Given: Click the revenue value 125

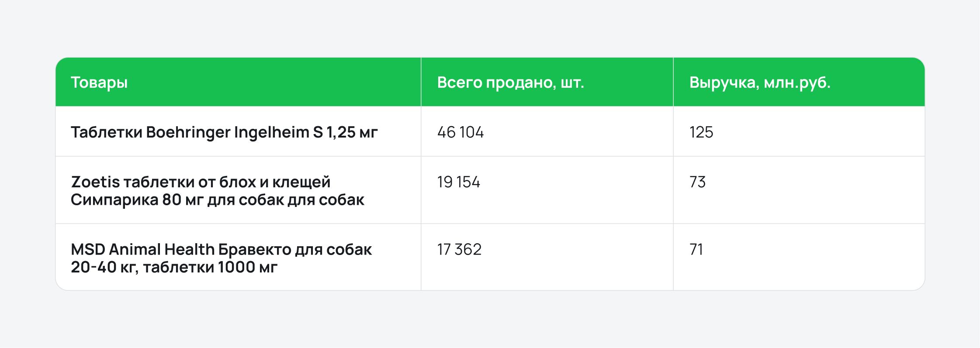Looking at the screenshot, I should (701, 132).
